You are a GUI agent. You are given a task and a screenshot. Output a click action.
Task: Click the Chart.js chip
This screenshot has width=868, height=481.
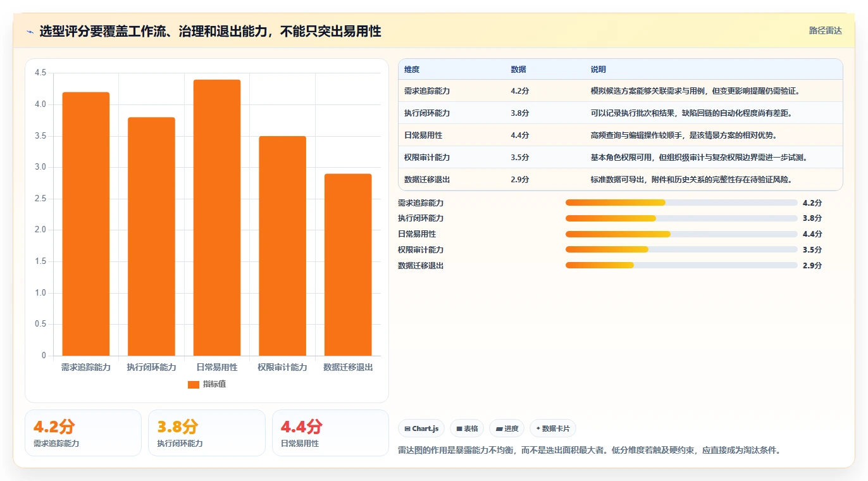click(421, 428)
